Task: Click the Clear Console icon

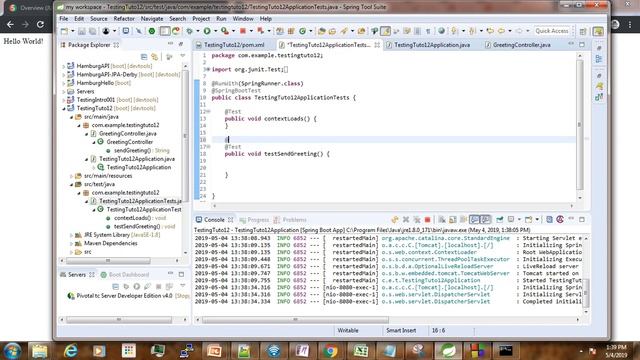Action: pos(442,220)
